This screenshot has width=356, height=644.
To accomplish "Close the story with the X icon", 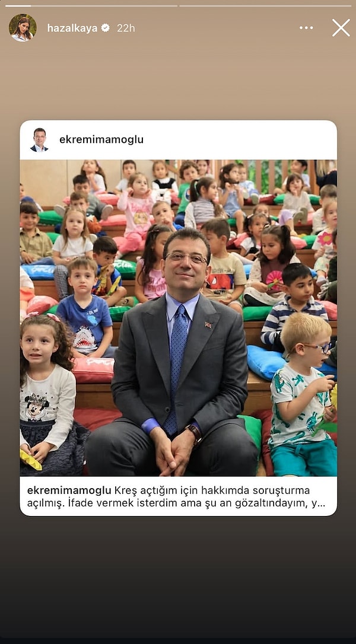I will pyautogui.click(x=341, y=28).
